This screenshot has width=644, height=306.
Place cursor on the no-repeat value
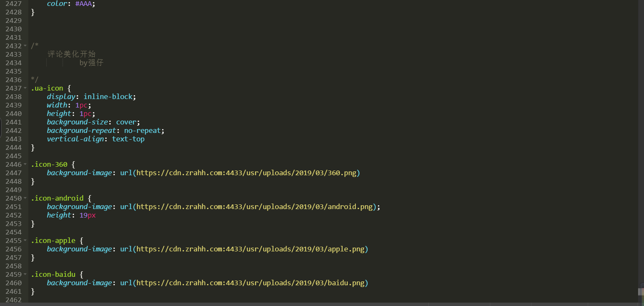[143, 130]
